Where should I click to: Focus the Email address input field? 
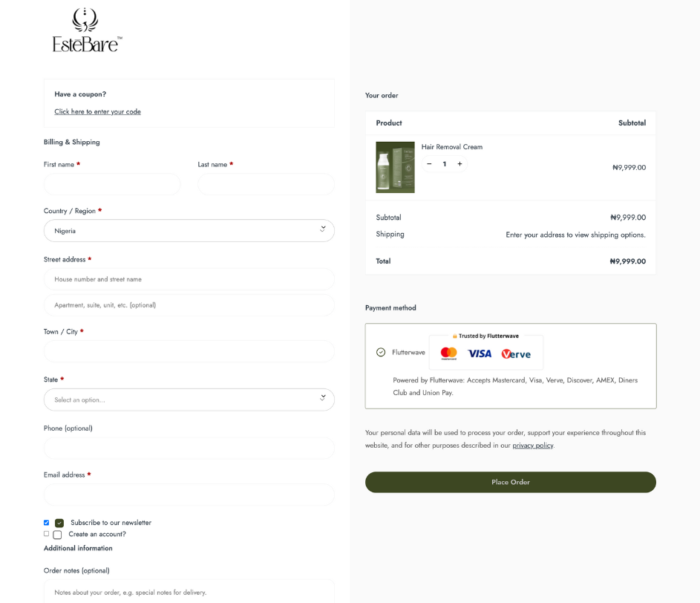coord(189,495)
